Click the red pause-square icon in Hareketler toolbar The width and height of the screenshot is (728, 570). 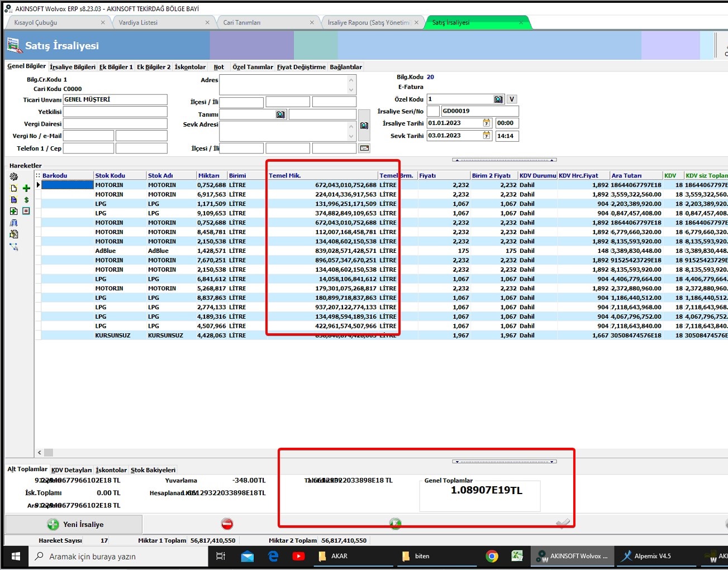[26, 211]
